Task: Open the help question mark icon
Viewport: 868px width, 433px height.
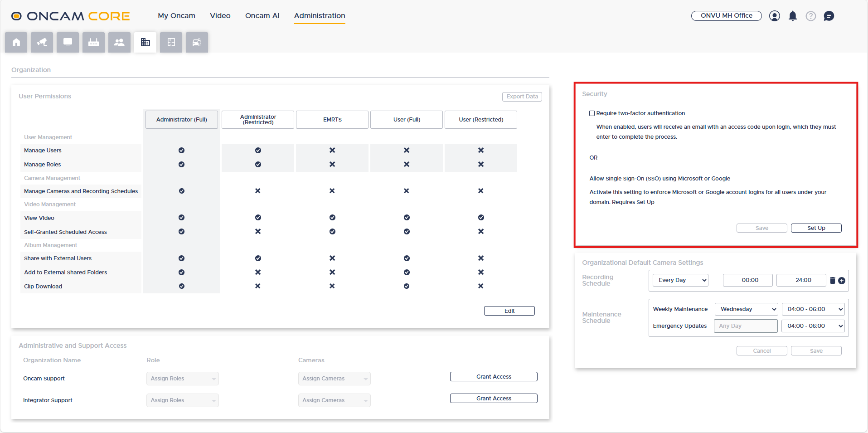Action: (811, 16)
